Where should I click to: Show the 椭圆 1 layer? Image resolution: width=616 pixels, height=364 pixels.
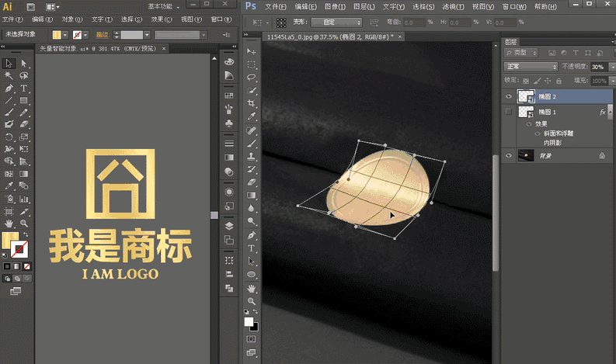point(509,113)
